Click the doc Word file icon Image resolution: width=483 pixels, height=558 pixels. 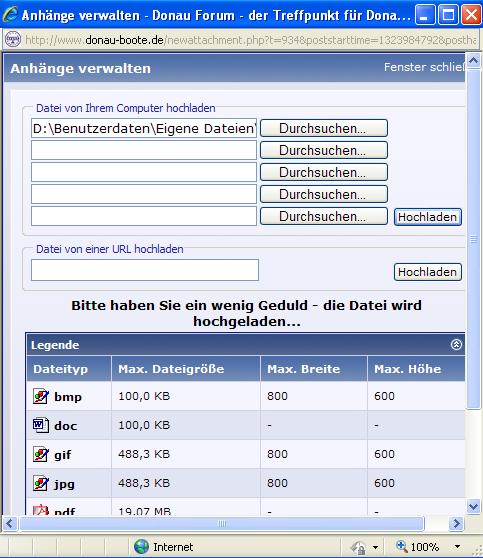point(41,425)
